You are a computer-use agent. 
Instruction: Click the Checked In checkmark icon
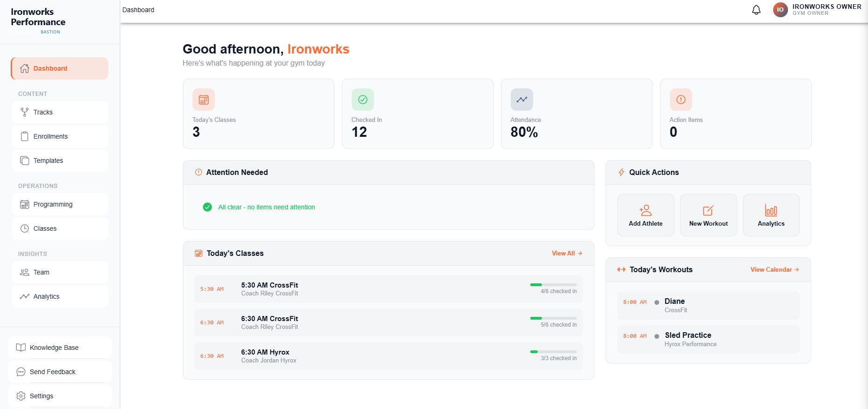[x=363, y=100]
